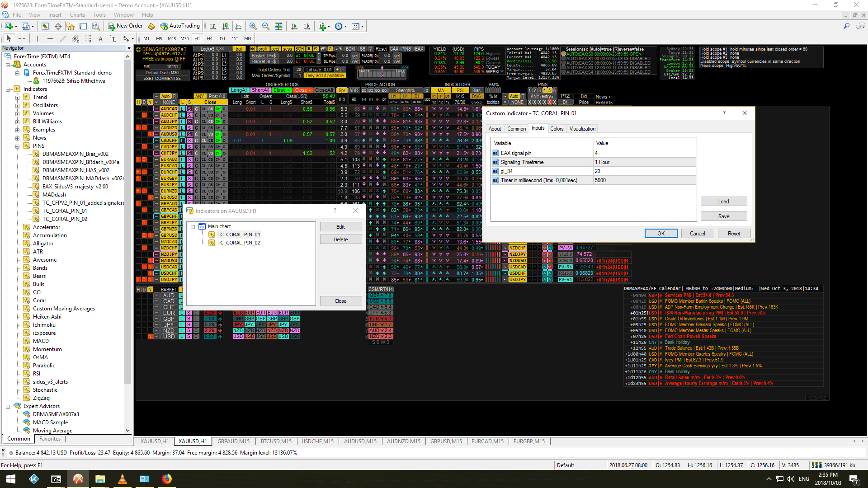This screenshot has width=868, height=488.
Task: Open the Charts menu
Action: click(77, 15)
